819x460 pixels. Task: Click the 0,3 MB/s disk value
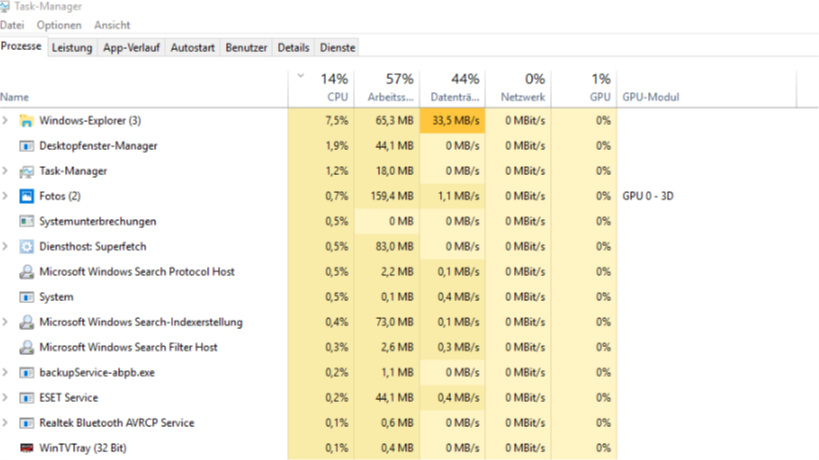459,347
